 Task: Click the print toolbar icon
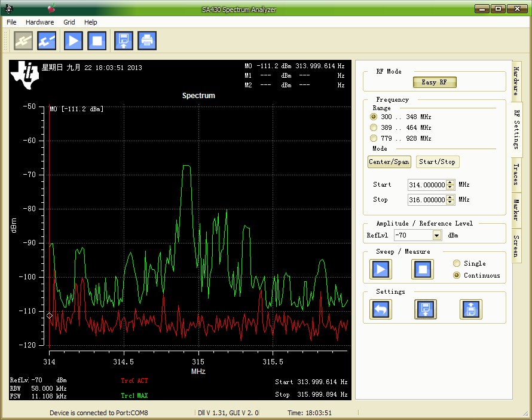(146, 40)
